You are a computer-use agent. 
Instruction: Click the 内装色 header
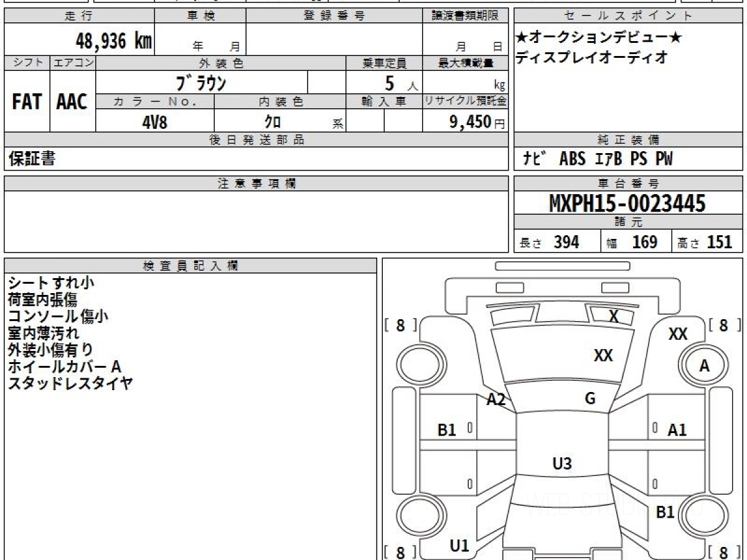[x=280, y=101]
